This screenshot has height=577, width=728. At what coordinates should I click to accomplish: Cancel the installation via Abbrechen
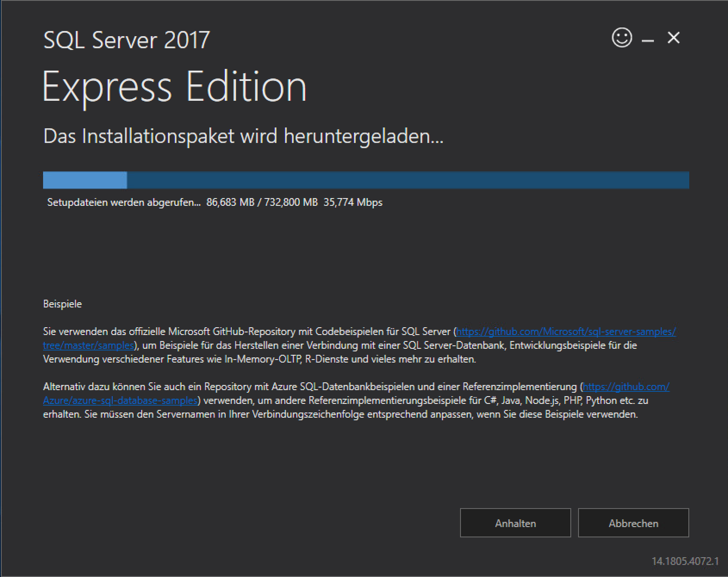click(633, 523)
